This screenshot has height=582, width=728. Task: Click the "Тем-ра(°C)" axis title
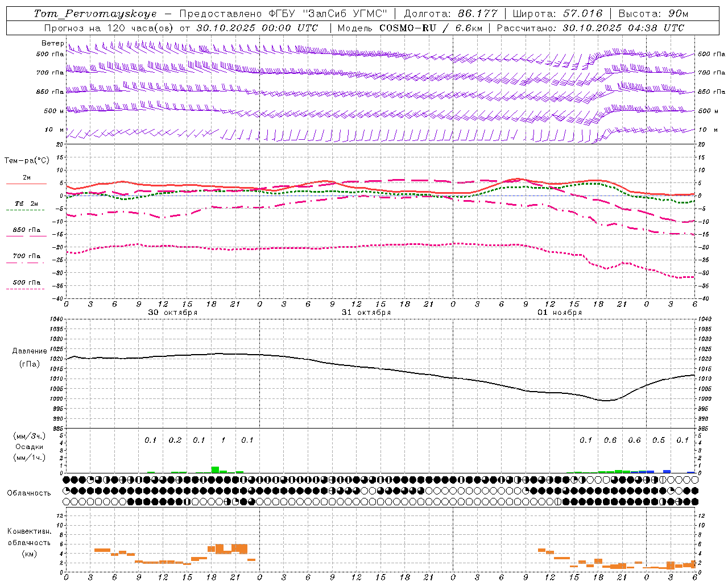click(x=27, y=161)
